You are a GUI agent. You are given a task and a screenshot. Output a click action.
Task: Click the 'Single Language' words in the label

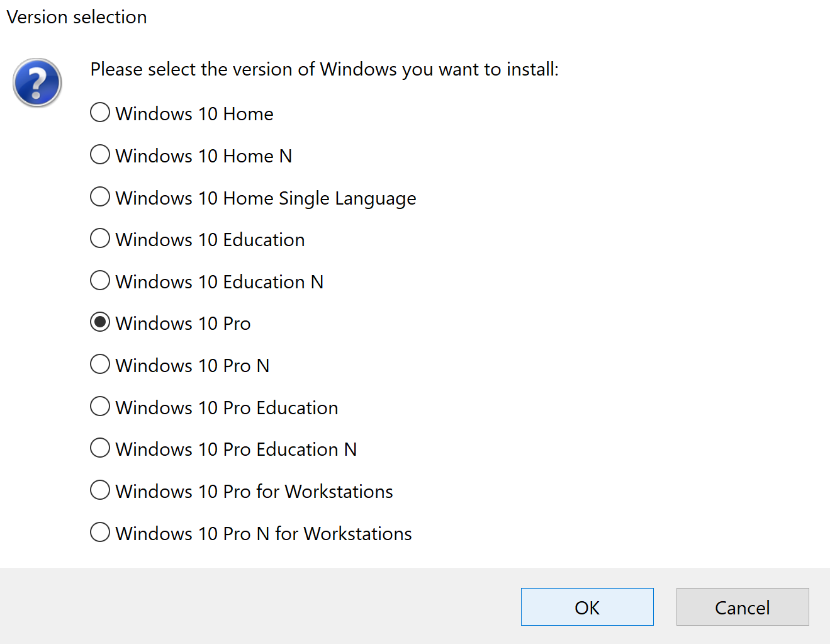click(x=347, y=198)
